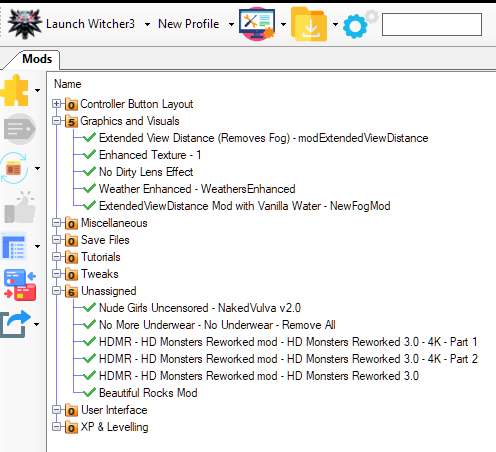Click the blue list category view icon

[14, 246]
